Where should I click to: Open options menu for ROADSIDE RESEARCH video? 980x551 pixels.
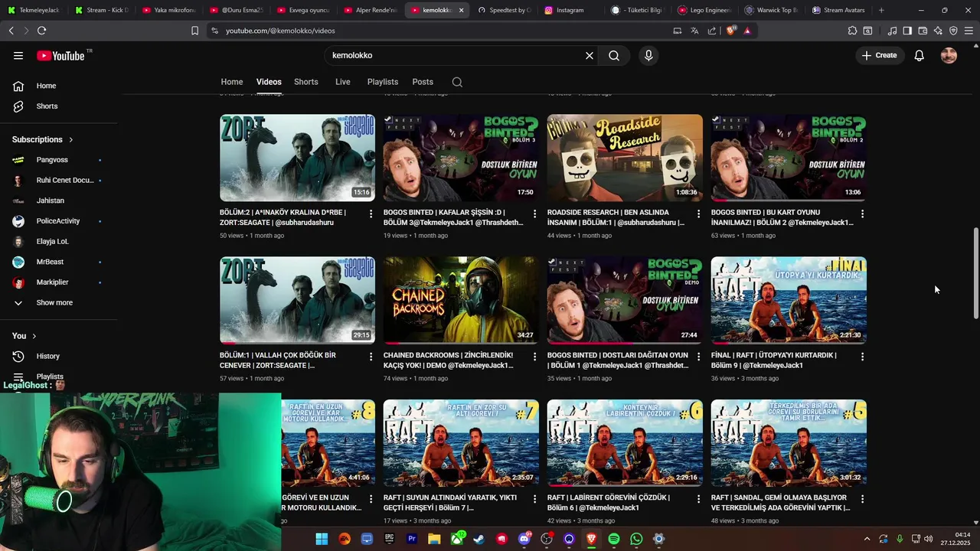pos(698,214)
